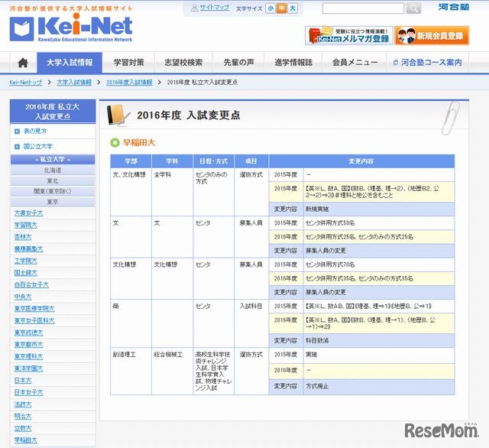Click the 河合塾 logo link
Image resolution: width=489 pixels, height=448 pixels.
tap(453, 7)
